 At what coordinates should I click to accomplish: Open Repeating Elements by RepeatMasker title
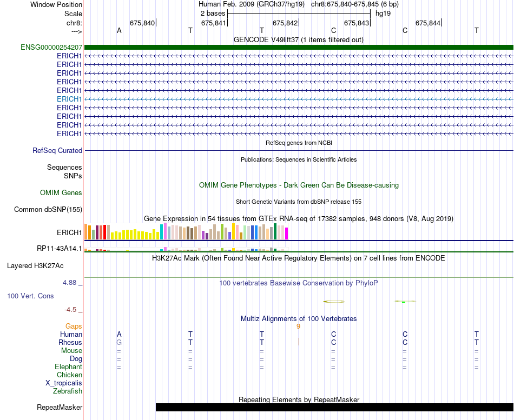click(x=299, y=399)
